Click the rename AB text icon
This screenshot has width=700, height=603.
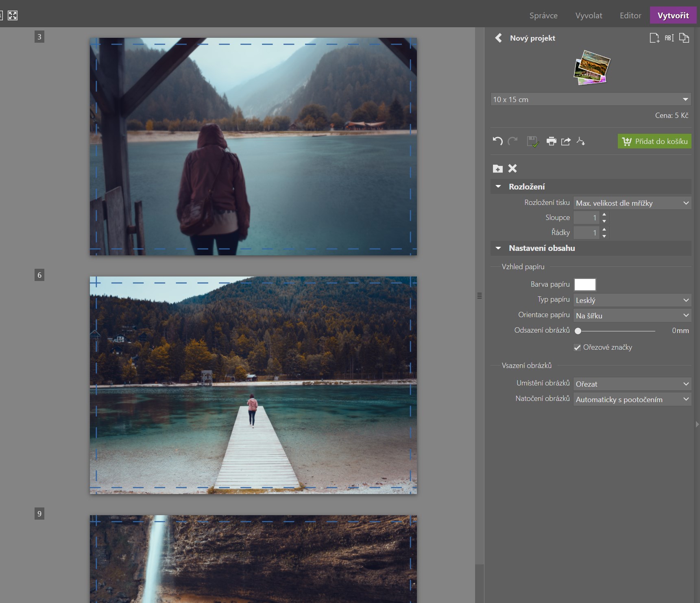pos(669,38)
